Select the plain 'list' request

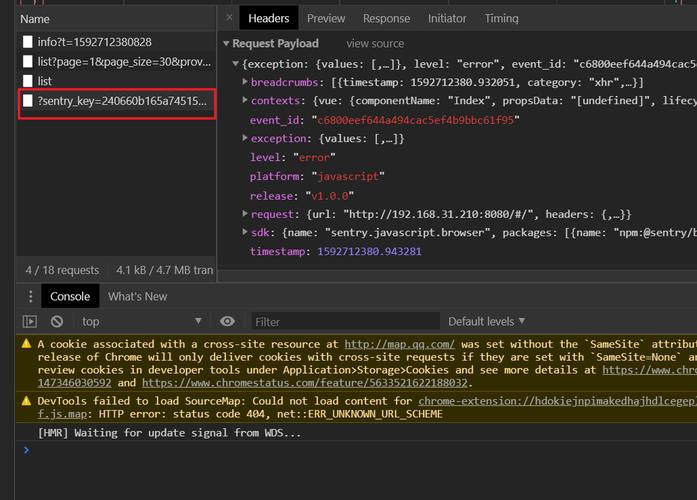pos(116,81)
